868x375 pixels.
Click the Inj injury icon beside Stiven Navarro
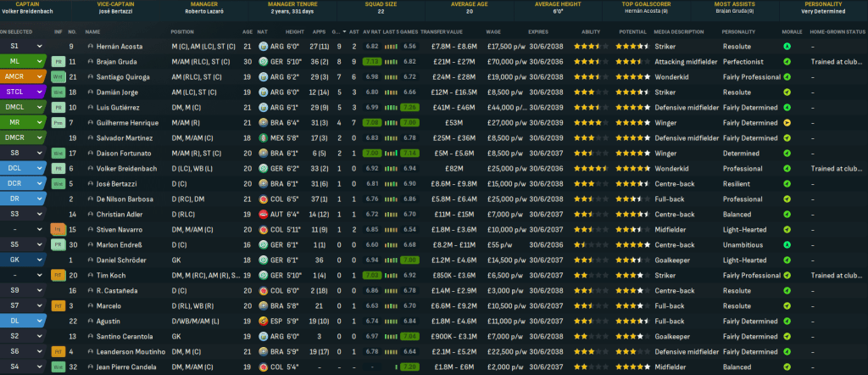pos(58,229)
